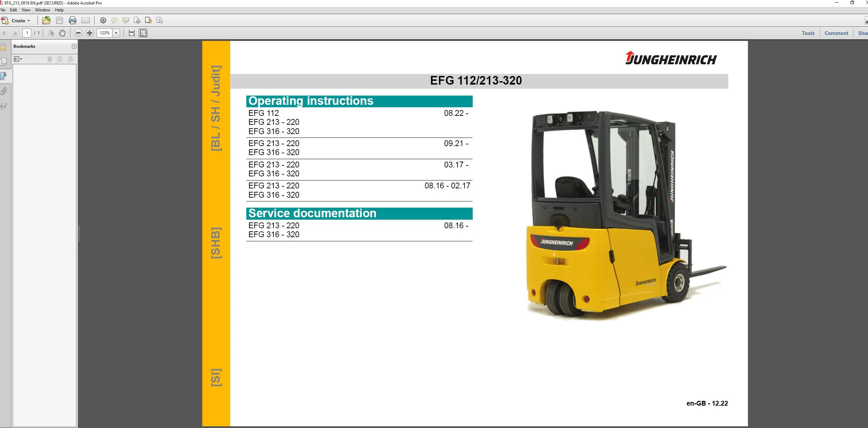Click the [BL / SH / Judit] label
This screenshot has width=868, height=428.
pos(216,108)
